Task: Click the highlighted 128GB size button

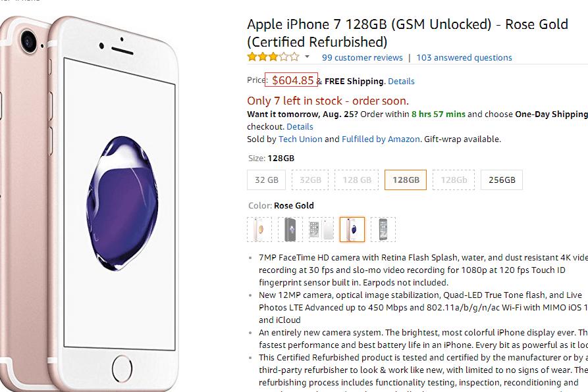Action: pos(406,180)
